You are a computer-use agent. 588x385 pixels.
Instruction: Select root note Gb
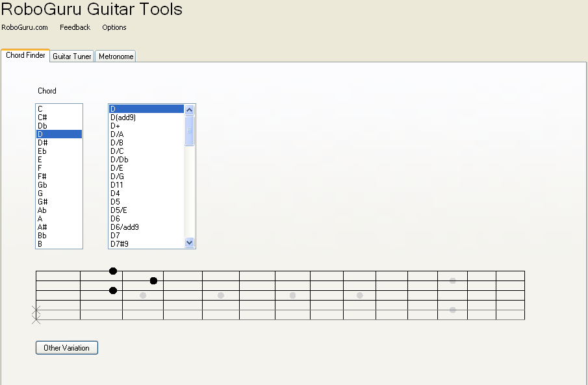coord(59,185)
